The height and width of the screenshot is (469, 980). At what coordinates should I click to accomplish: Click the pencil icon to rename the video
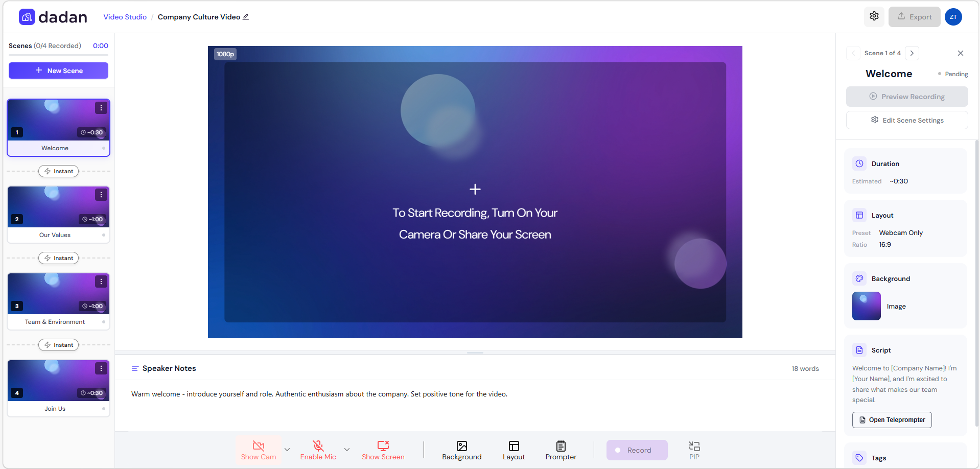click(x=246, y=17)
